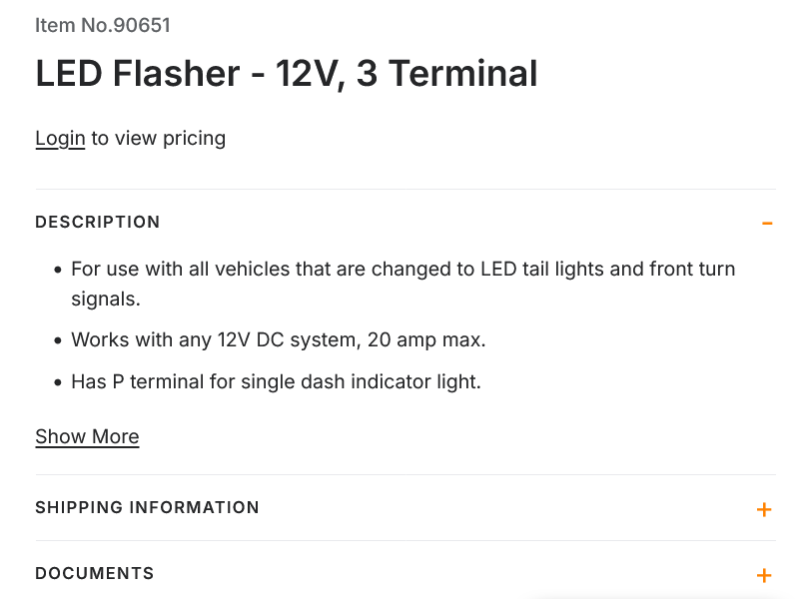Click the Item No.90651 text
800x599 pixels.
pos(95,25)
